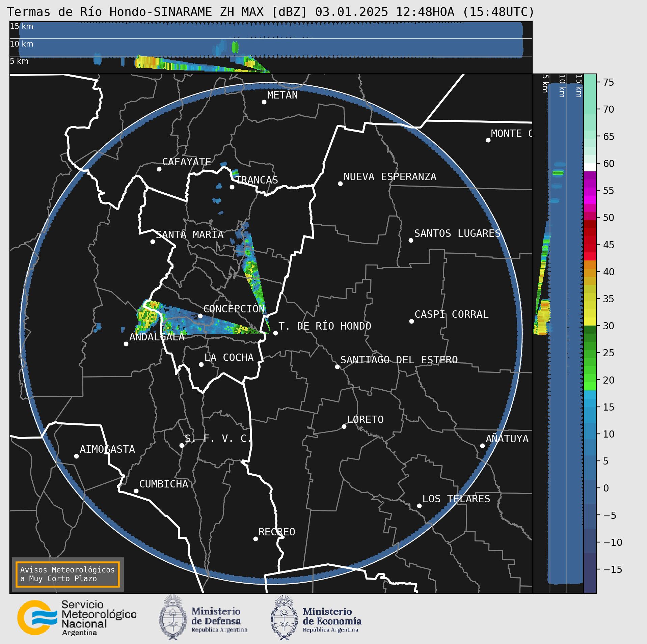647x644 pixels.
Task: Click the NUEVA ESPERANZA label text
Action: [390, 177]
